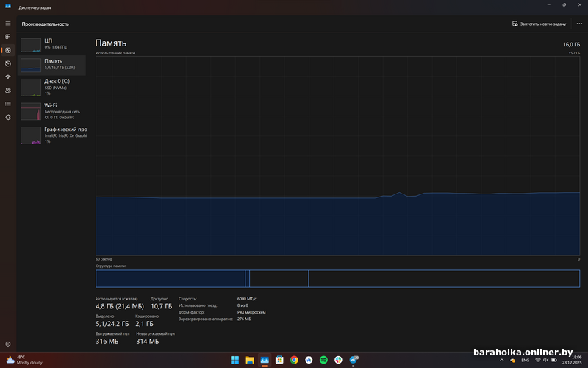
Task: Select the Wi-Fi performance item
Action: tap(51, 110)
